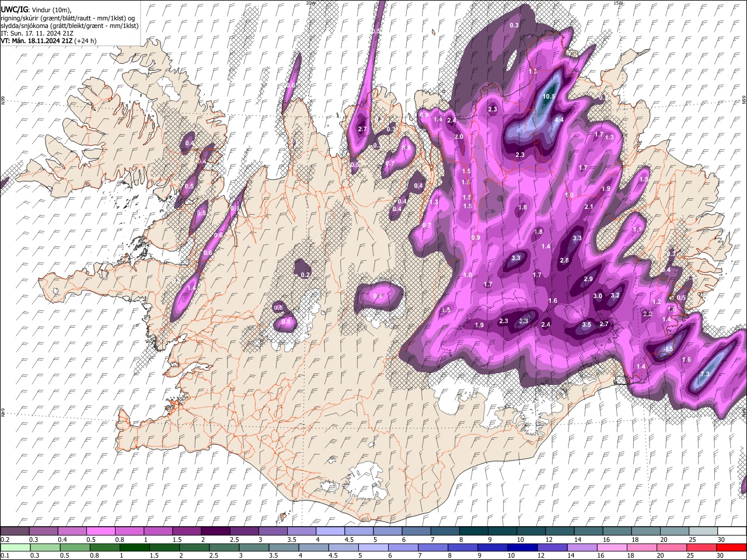747x560 pixels.
Task: Select the 12 label in the top legend row
Action: (x=549, y=540)
